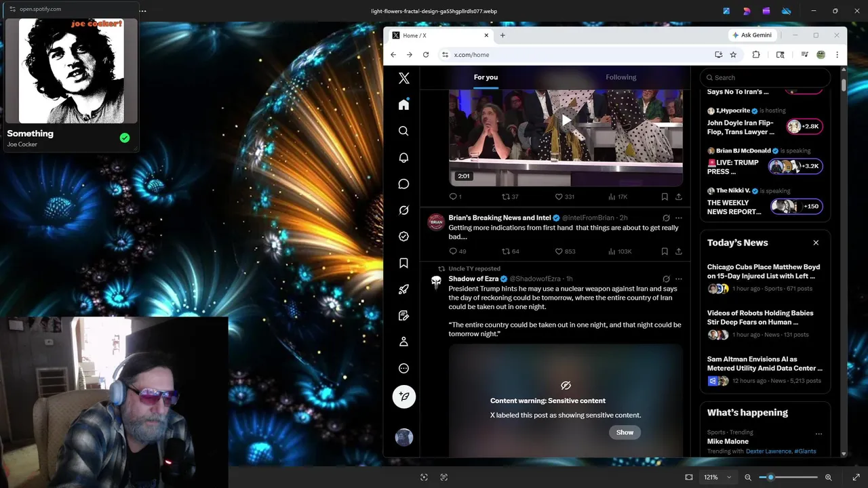Viewport: 868px width, 488px height.
Task: Click the x.com/home address bar
Action: pyautogui.click(x=576, y=55)
